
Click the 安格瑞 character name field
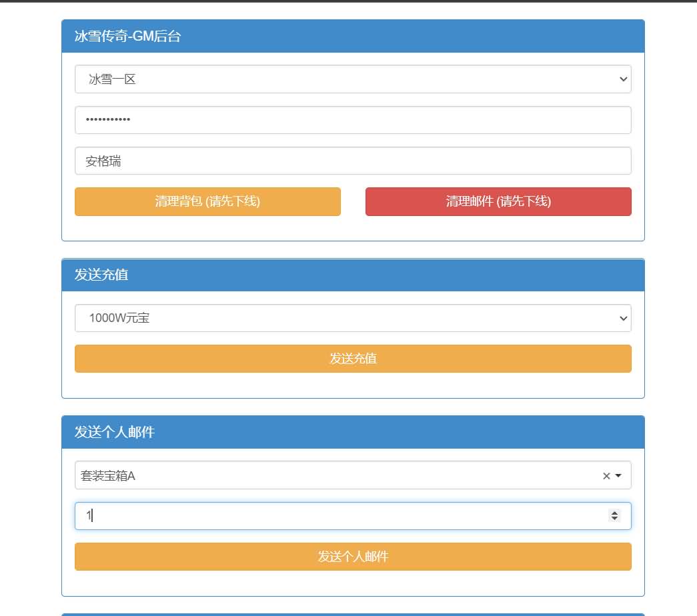point(352,161)
